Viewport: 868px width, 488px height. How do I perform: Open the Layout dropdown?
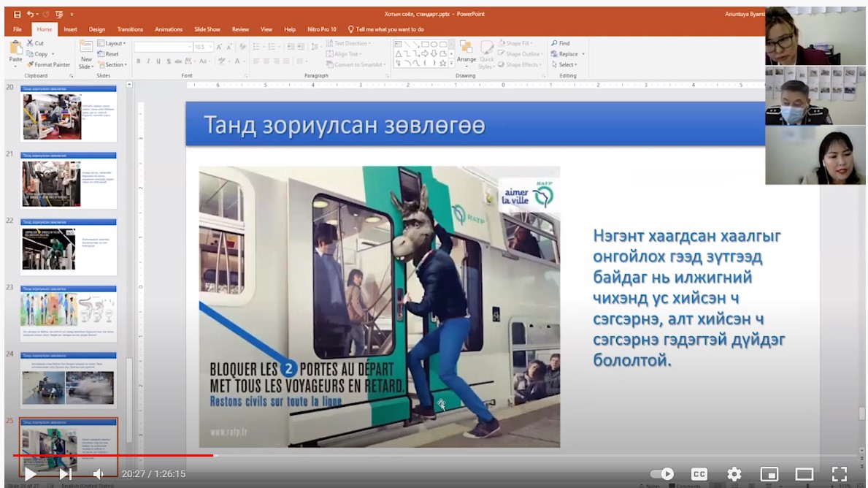tap(111, 43)
